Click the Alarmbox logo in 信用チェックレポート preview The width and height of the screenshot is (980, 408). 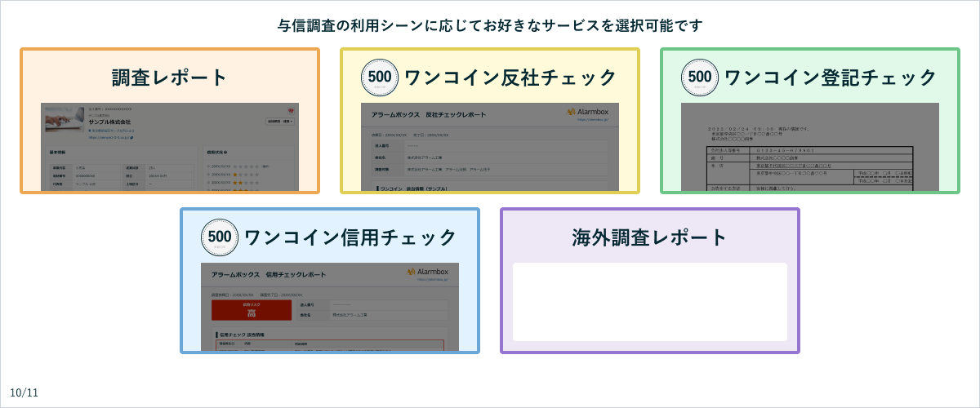point(430,272)
